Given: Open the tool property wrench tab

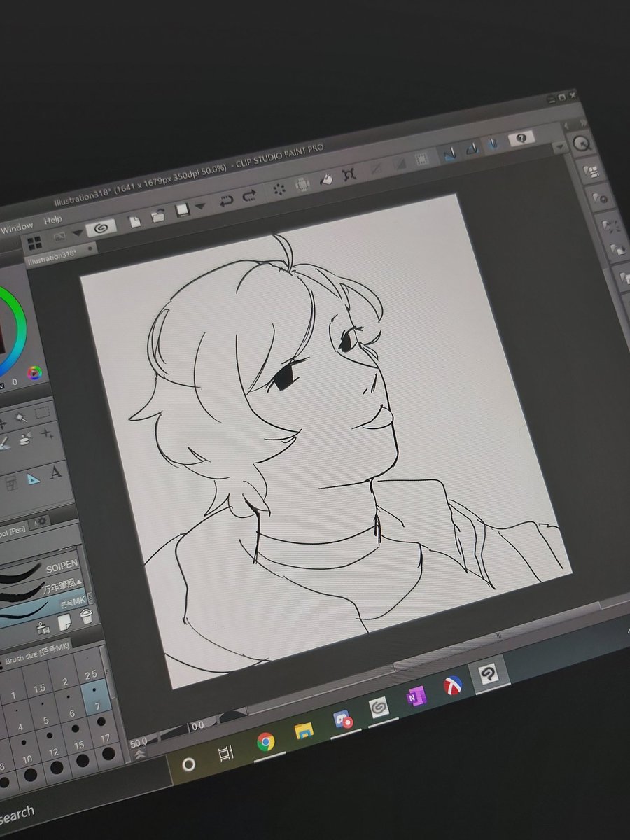Looking at the screenshot, I should 40,521.
